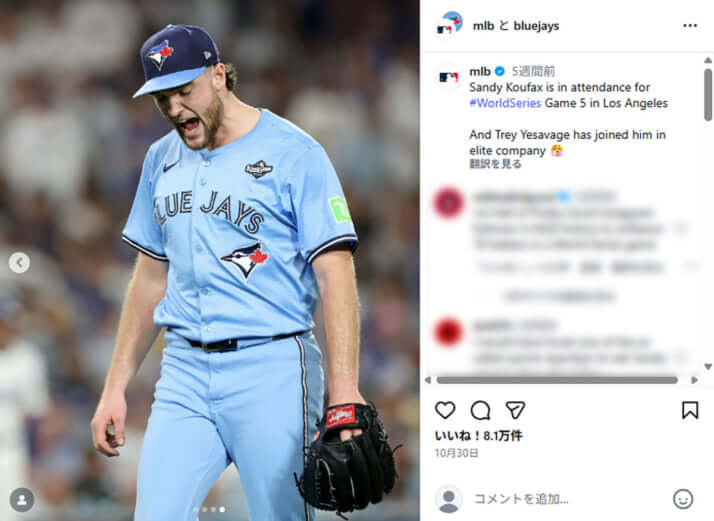Open comments with speech bubble icon
The width and height of the screenshot is (714, 521).
coord(480,410)
